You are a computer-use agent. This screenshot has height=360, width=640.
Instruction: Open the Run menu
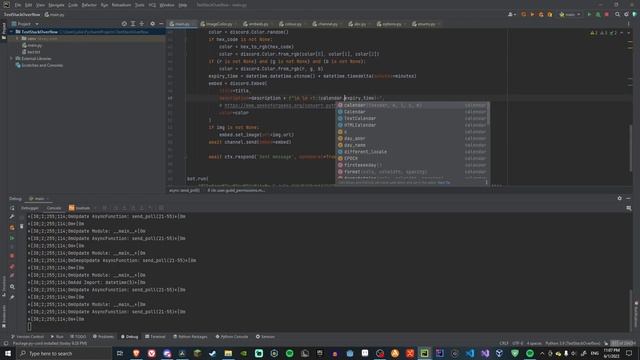click(104, 5)
